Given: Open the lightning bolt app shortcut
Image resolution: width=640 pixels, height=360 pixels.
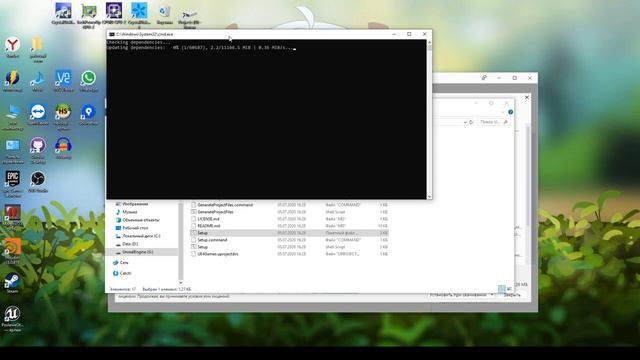Looking at the screenshot, I should point(12,81).
